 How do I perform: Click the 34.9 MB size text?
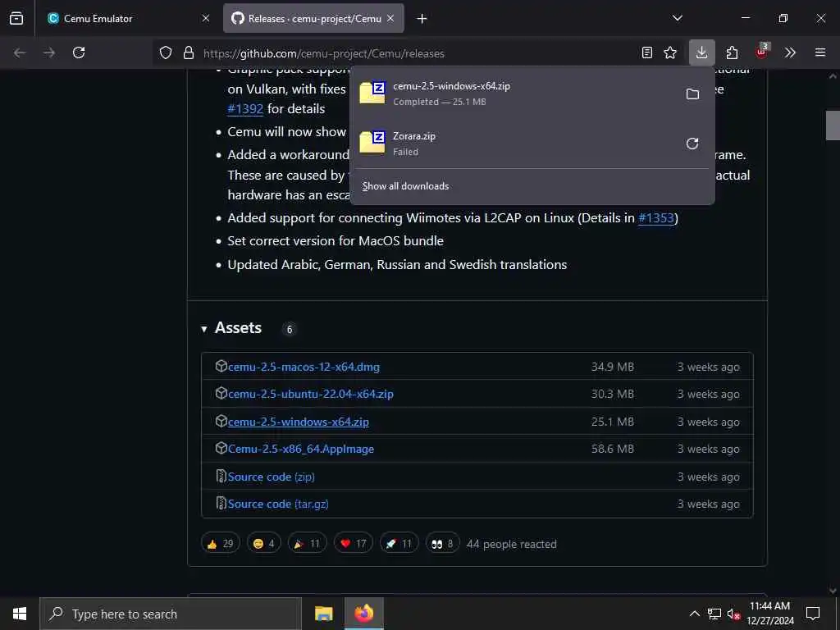click(612, 367)
